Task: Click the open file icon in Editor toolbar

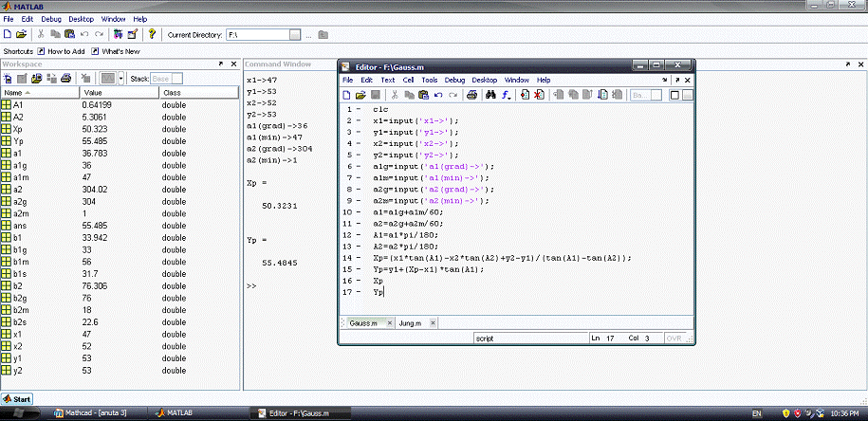Action: [x=360, y=95]
